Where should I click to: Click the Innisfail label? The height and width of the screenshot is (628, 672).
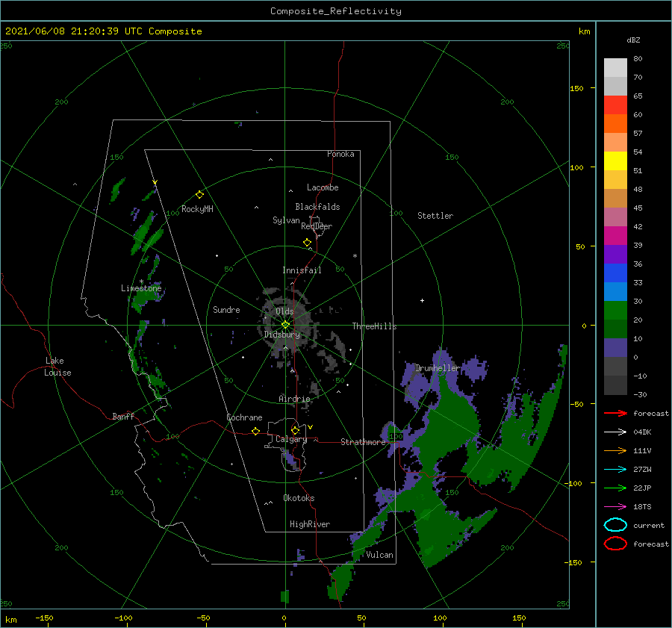[302, 270]
